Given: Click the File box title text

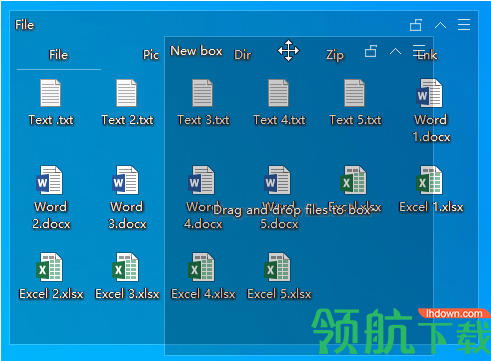Looking at the screenshot, I should click(25, 25).
